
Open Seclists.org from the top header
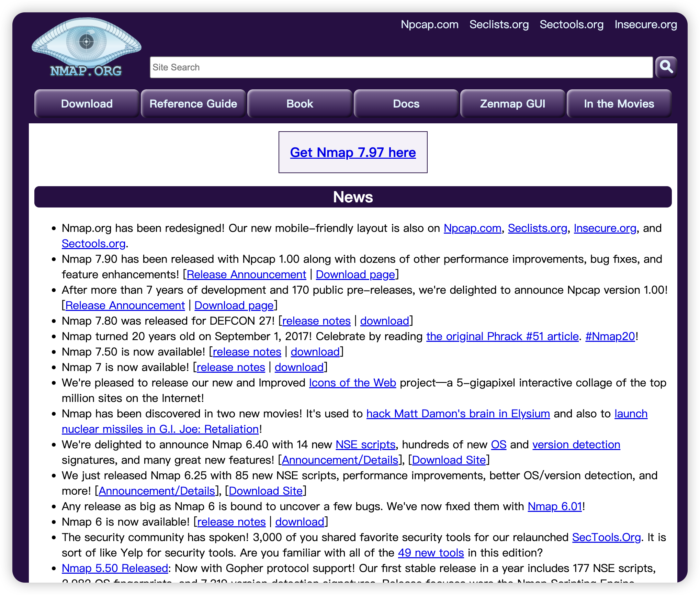coord(499,24)
